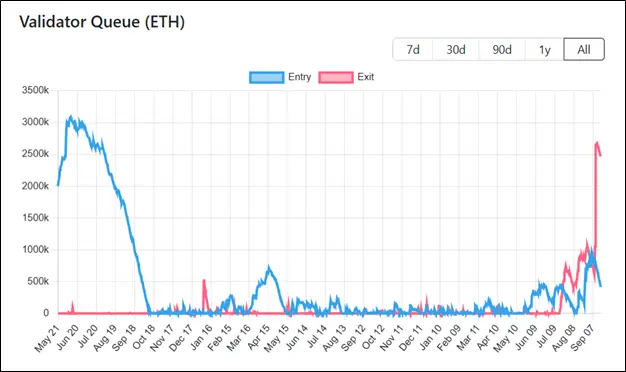Image resolution: width=626 pixels, height=372 pixels.
Task: Hide the Entry series via its label
Action: point(299,77)
